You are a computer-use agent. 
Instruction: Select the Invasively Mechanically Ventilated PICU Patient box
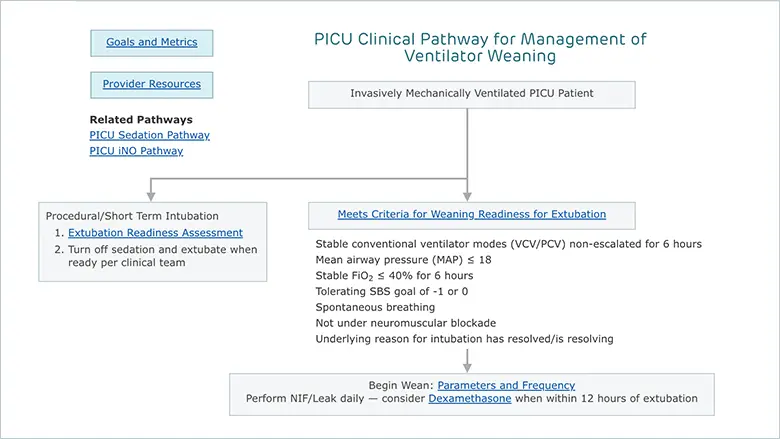[x=472, y=94]
